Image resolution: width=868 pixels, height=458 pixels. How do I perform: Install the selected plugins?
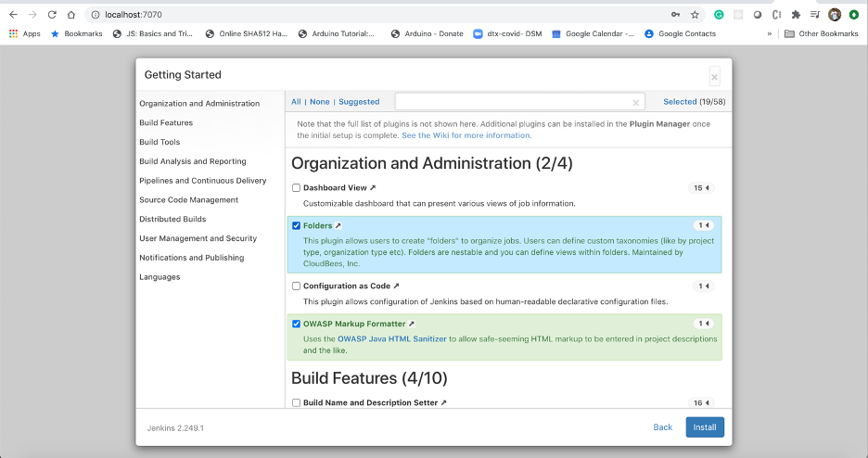click(705, 427)
